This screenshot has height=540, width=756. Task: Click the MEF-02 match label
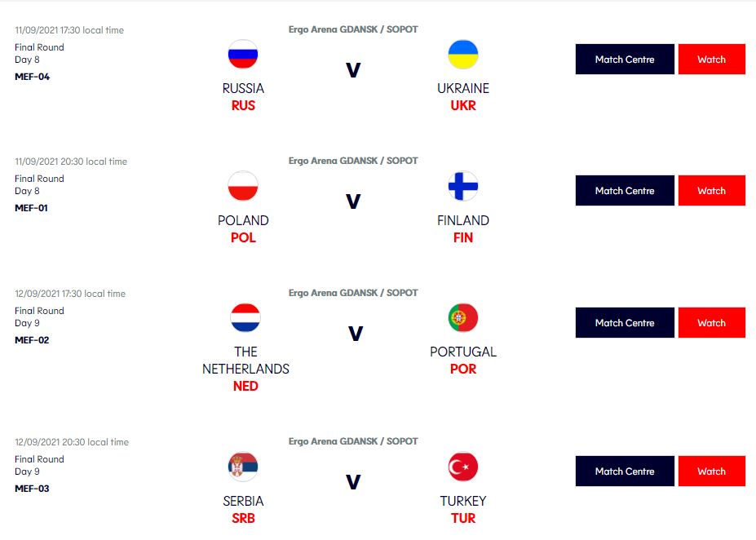point(32,340)
